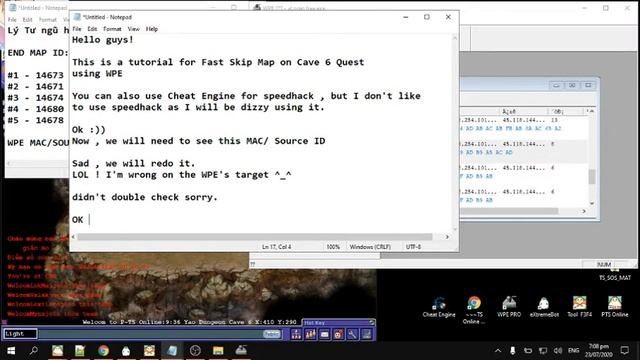Open game hotkey bar wrench settings icon

(352, 334)
